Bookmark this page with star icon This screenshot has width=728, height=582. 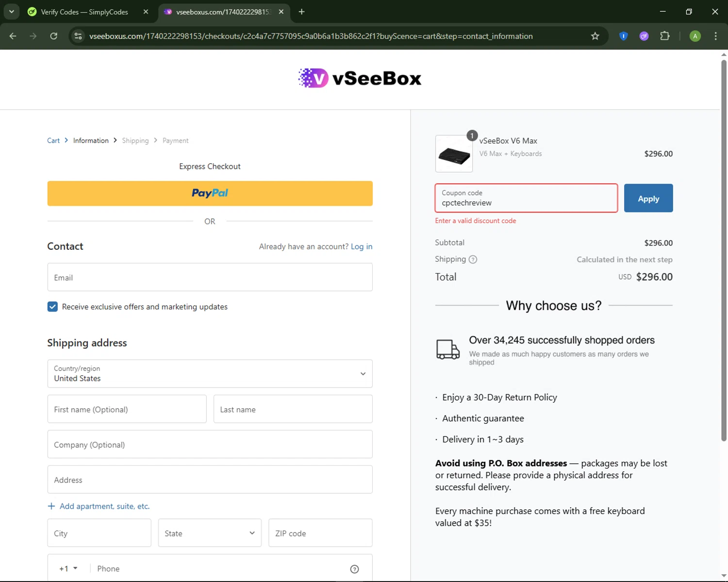tap(595, 36)
